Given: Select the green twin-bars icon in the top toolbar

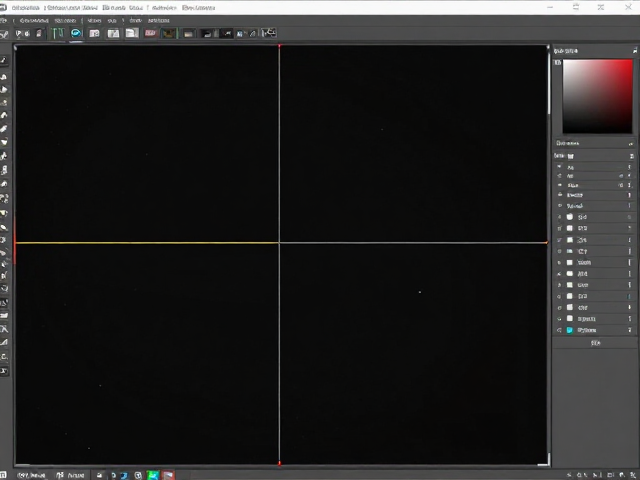Looking at the screenshot, I should coord(58,33).
